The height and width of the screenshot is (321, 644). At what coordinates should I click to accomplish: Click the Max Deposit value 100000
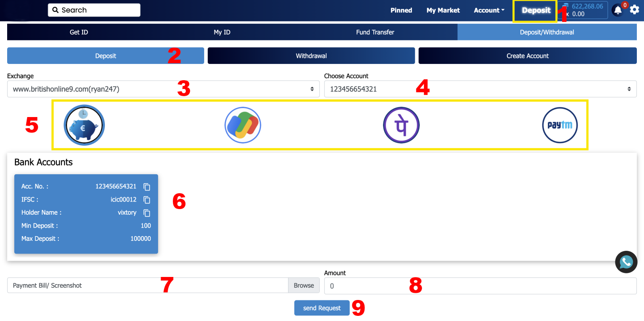(x=141, y=239)
